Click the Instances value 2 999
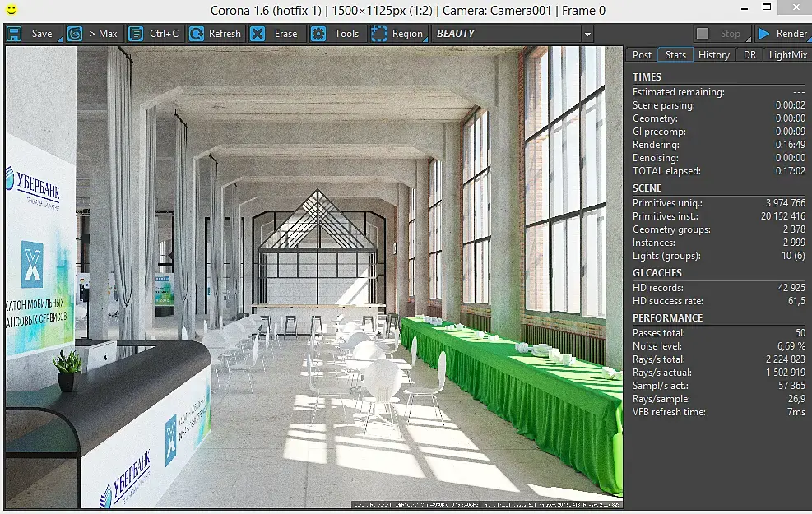 [794, 243]
